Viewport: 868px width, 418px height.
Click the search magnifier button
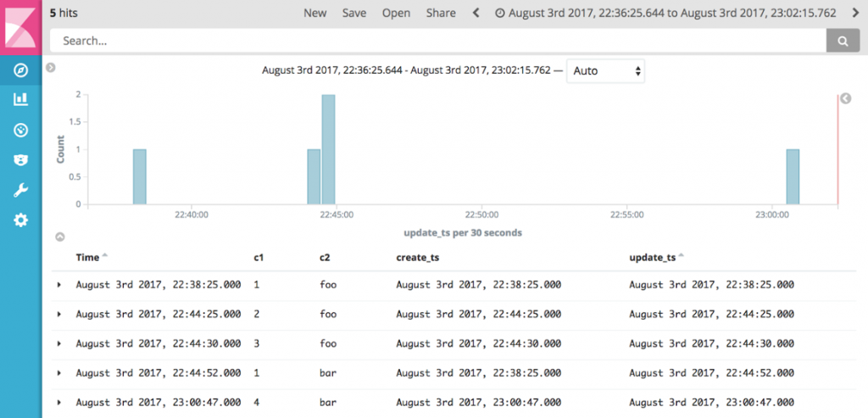pos(842,40)
